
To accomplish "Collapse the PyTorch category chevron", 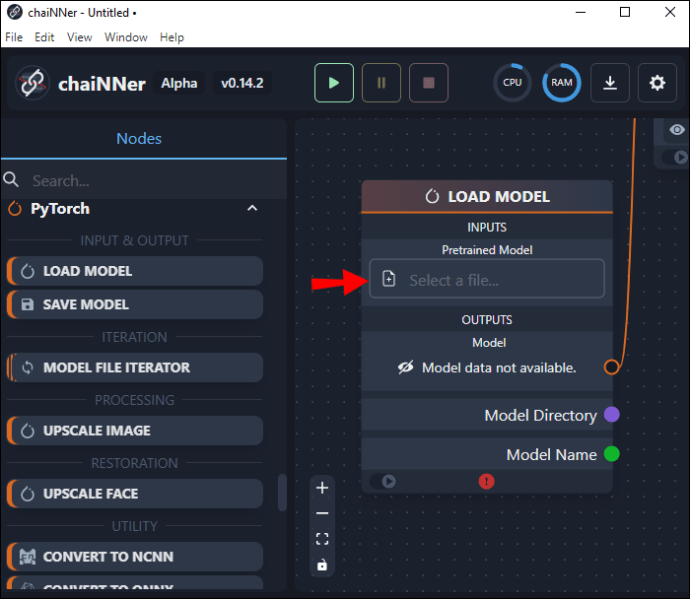I will click(x=252, y=208).
